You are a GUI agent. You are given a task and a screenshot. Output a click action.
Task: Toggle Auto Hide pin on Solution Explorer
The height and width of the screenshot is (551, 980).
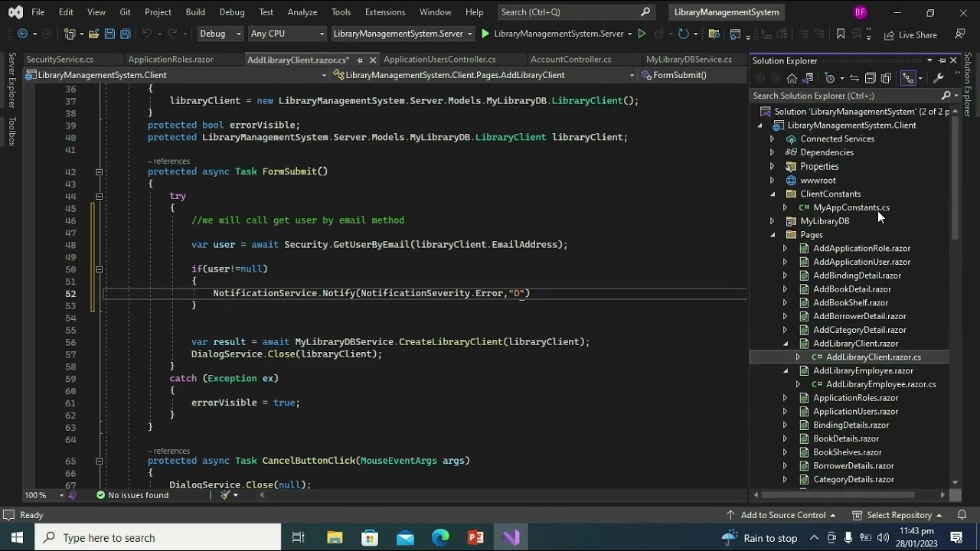(942, 60)
